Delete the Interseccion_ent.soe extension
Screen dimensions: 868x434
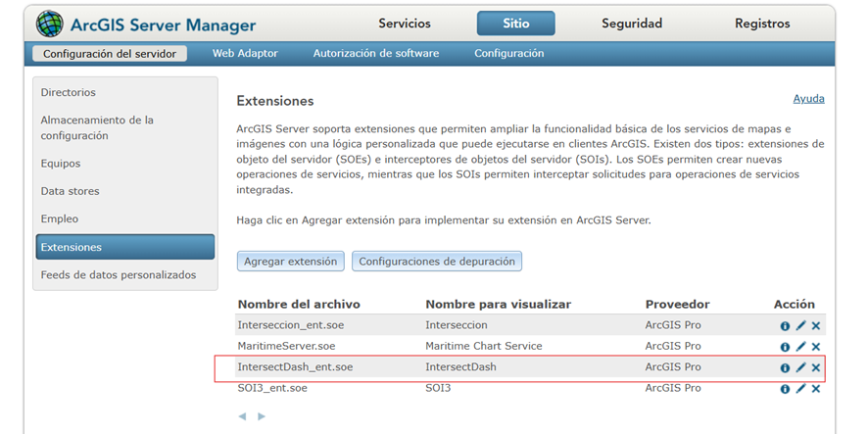click(815, 326)
